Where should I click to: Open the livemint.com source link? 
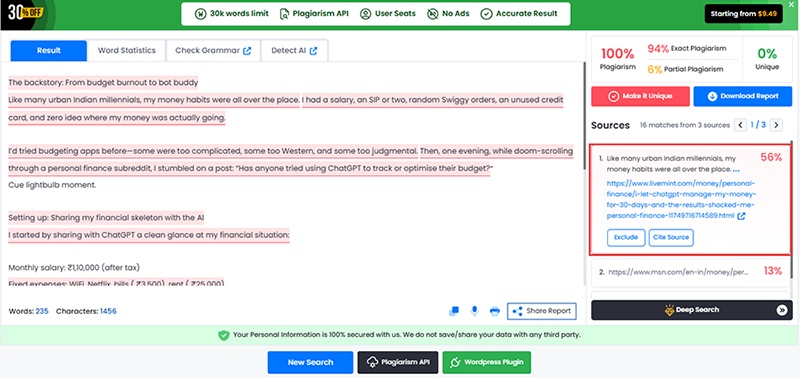(x=681, y=199)
